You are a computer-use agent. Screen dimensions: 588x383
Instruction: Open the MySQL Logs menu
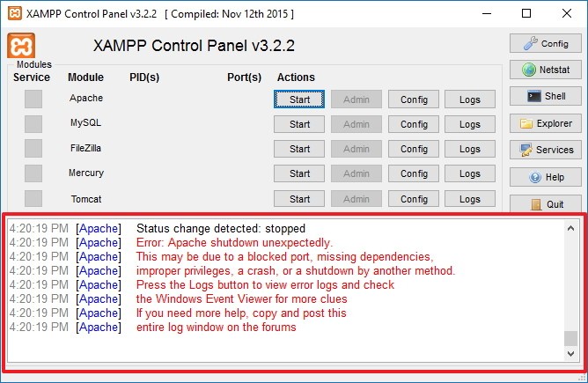tap(470, 124)
